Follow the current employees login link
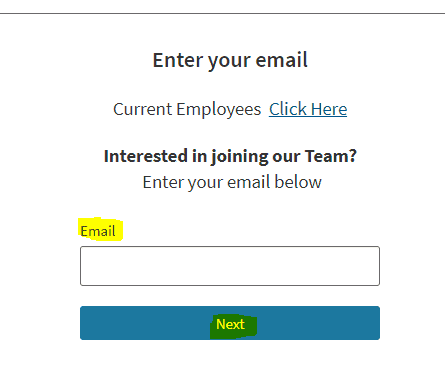 coord(308,109)
